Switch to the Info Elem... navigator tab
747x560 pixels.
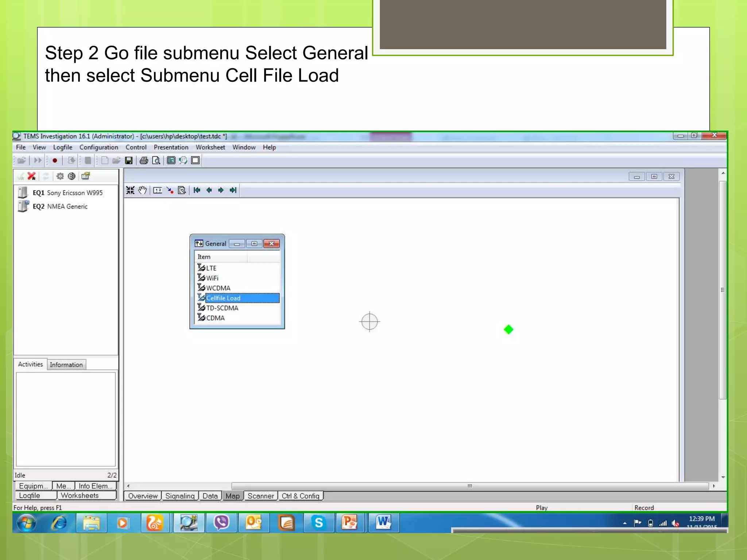click(x=96, y=486)
